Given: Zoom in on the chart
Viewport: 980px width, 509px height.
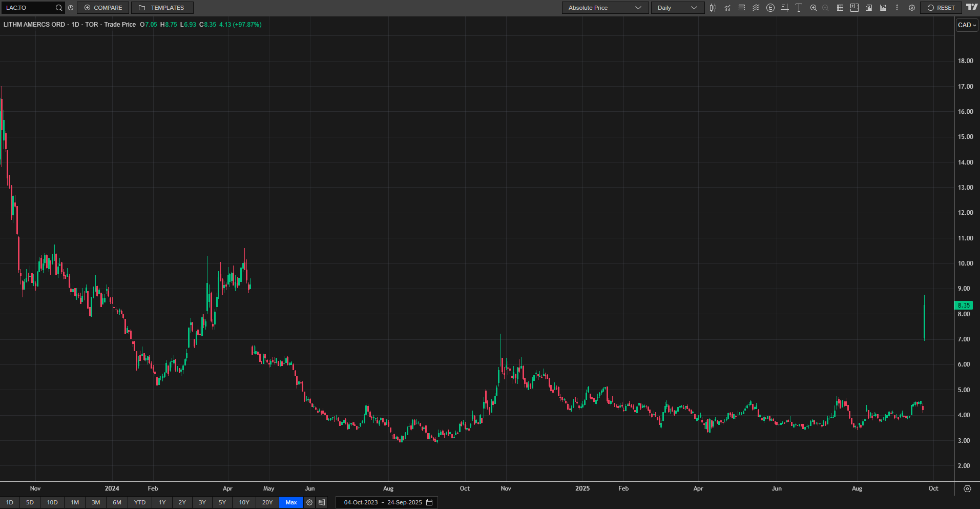Looking at the screenshot, I should (x=814, y=8).
